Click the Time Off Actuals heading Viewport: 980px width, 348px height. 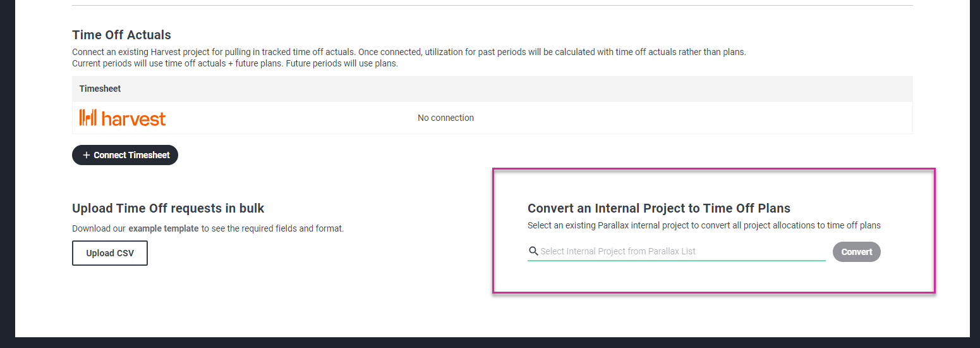tap(121, 35)
